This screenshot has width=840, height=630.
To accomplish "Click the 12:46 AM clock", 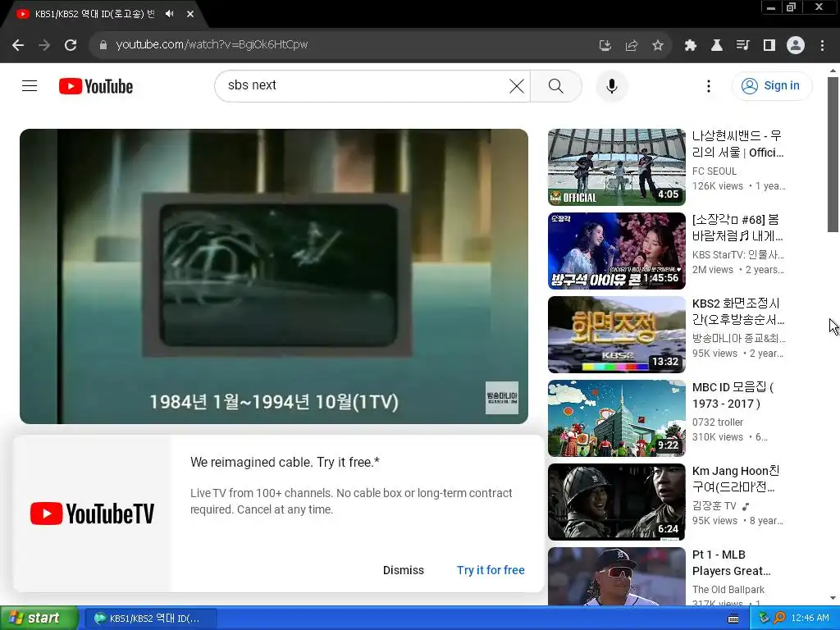I will (810, 619).
